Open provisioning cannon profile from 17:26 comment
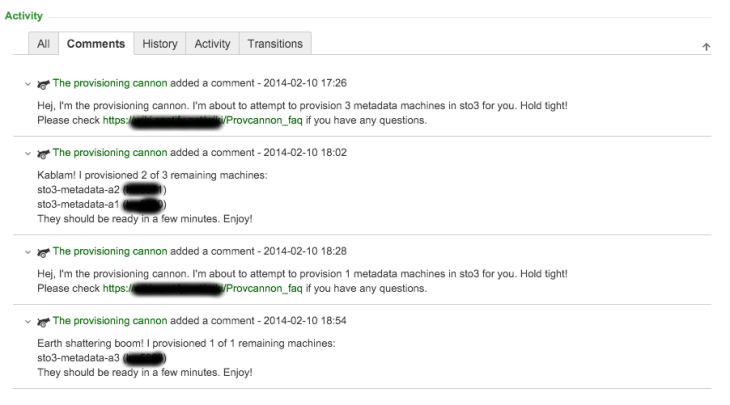The width and height of the screenshot is (730, 405). 110,83
